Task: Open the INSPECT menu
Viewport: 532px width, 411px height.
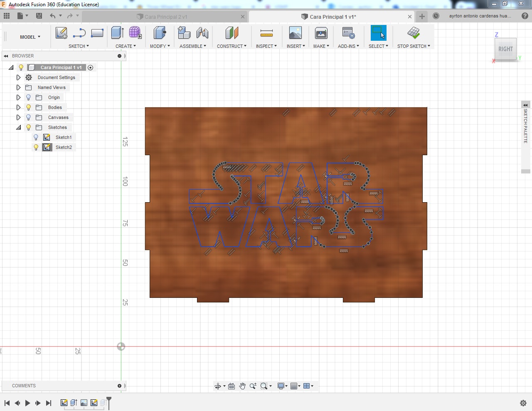Action: click(266, 46)
